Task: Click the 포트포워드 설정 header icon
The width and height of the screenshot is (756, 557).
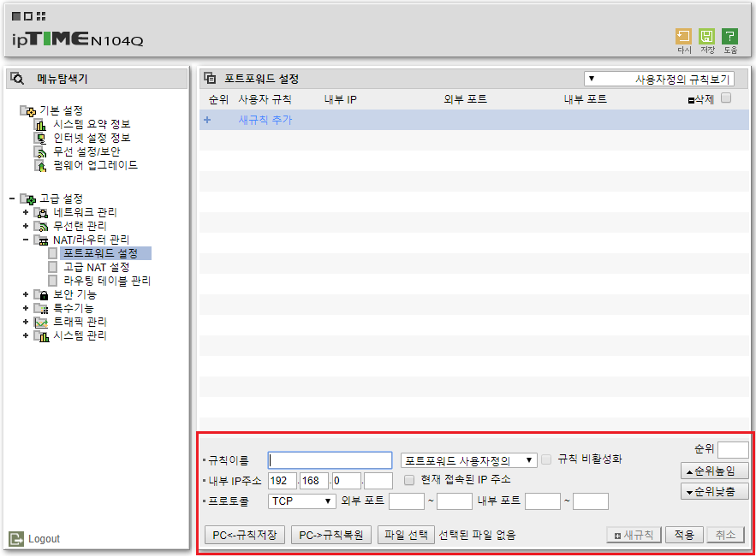Action: coord(210,78)
